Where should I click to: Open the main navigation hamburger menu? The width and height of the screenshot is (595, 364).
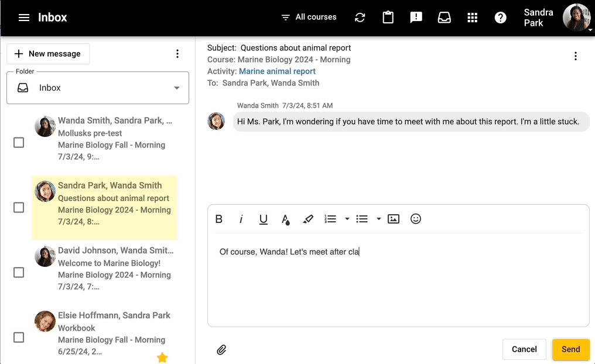click(23, 17)
